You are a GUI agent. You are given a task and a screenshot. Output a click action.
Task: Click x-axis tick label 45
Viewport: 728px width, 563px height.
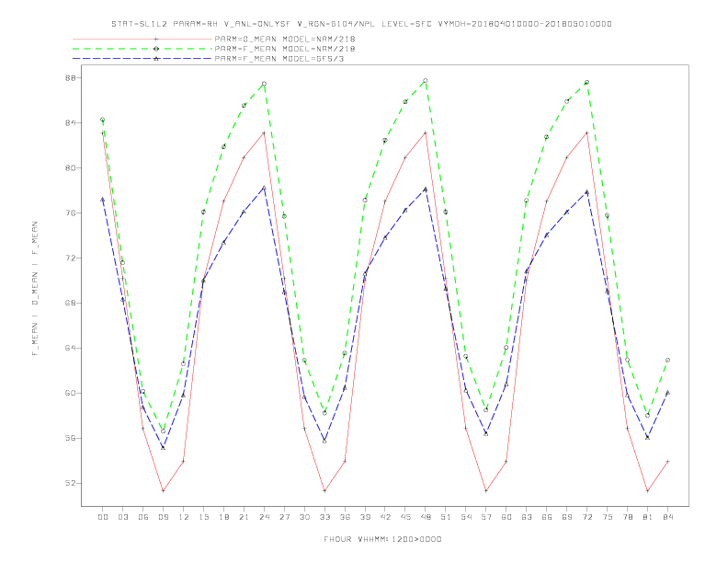click(405, 517)
